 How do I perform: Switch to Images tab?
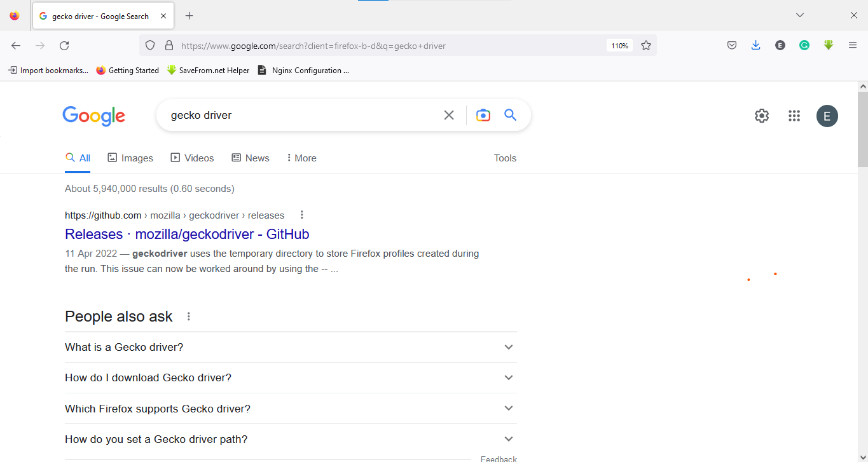(130, 158)
